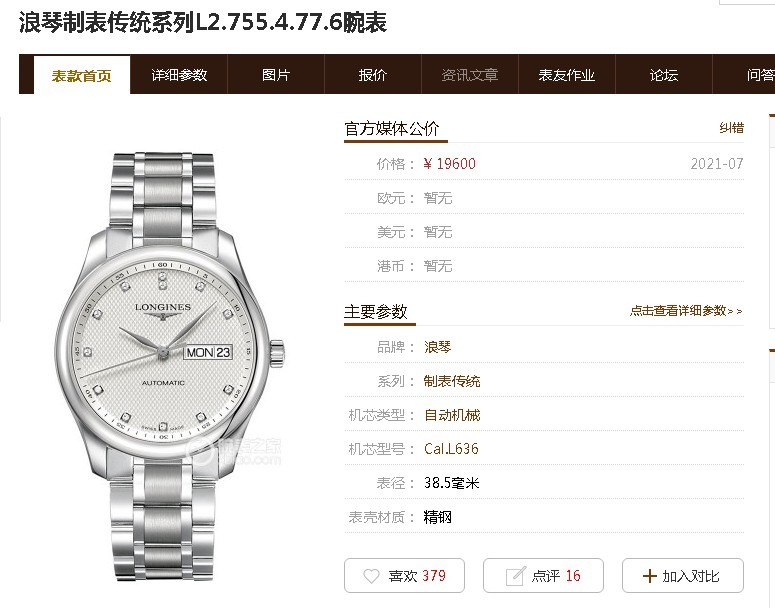The height and width of the screenshot is (608, 775).
Task: Open the 浪琴 brand link
Action: point(437,347)
